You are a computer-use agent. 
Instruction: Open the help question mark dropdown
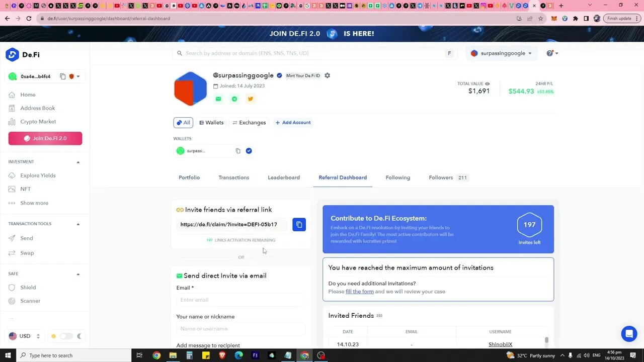552,53
